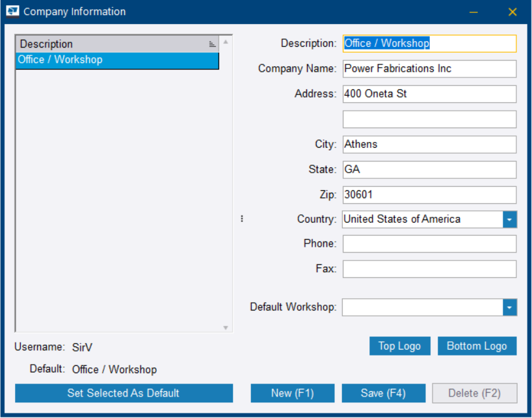Click the City field containing Athens
532x418 pixels.
[429, 145]
